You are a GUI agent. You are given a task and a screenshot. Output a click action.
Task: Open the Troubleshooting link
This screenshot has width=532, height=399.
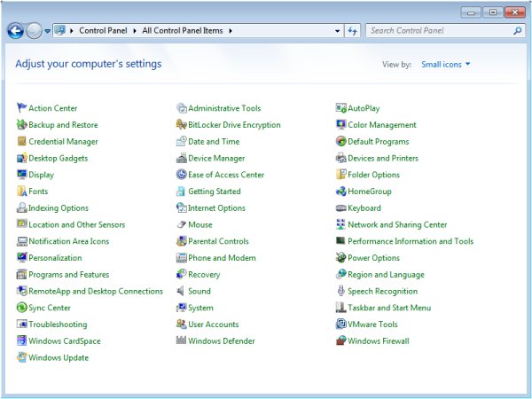(x=58, y=324)
